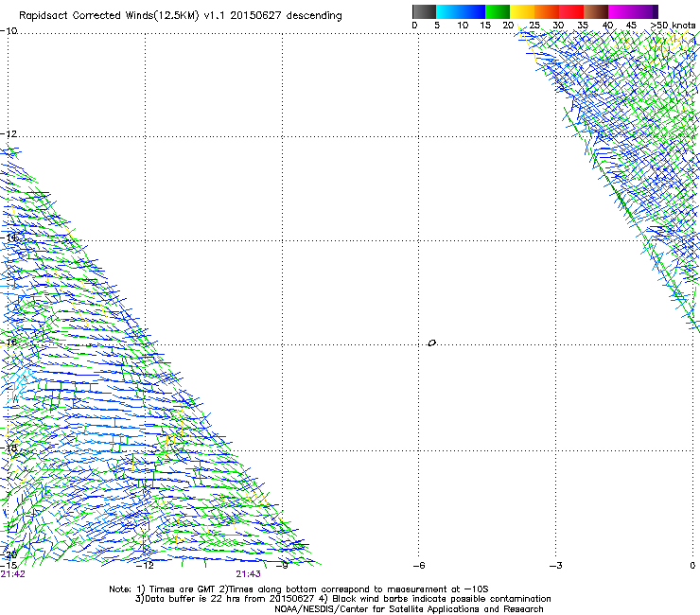The width and height of the screenshot is (700, 615).
Task: Click the '-3' longitude label on bottom axis
Action: click(556, 566)
